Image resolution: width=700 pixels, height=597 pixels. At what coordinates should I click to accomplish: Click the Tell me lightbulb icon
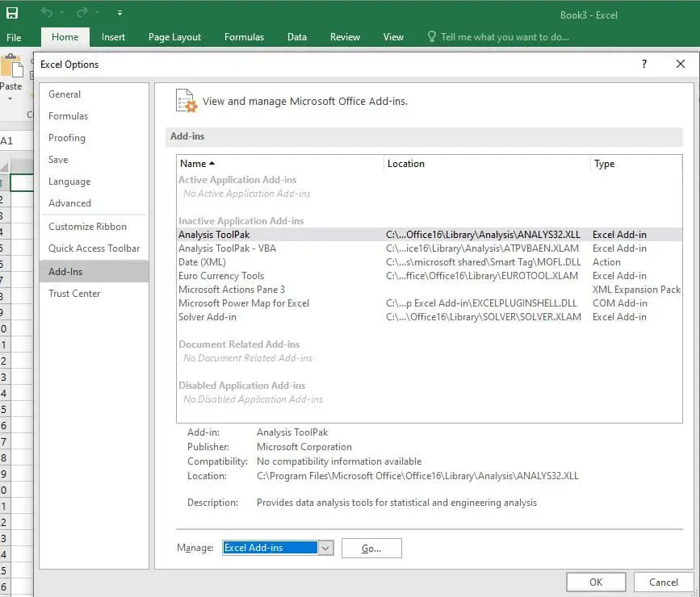click(431, 37)
